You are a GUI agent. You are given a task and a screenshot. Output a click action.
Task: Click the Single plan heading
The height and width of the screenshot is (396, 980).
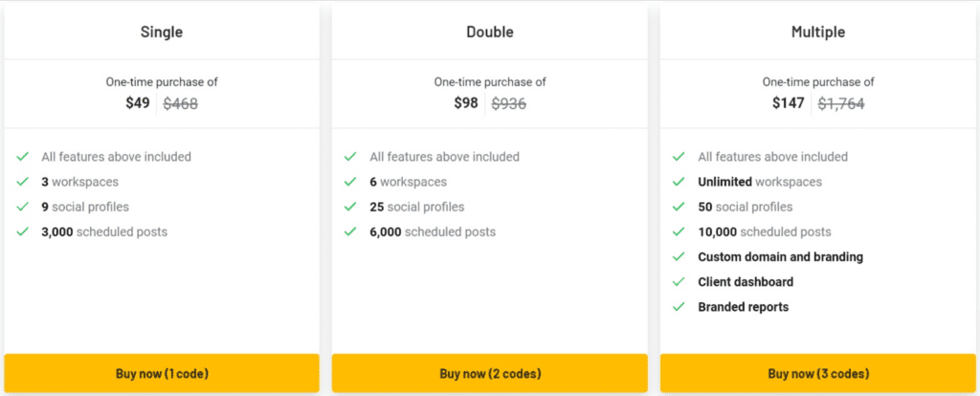coord(162,32)
